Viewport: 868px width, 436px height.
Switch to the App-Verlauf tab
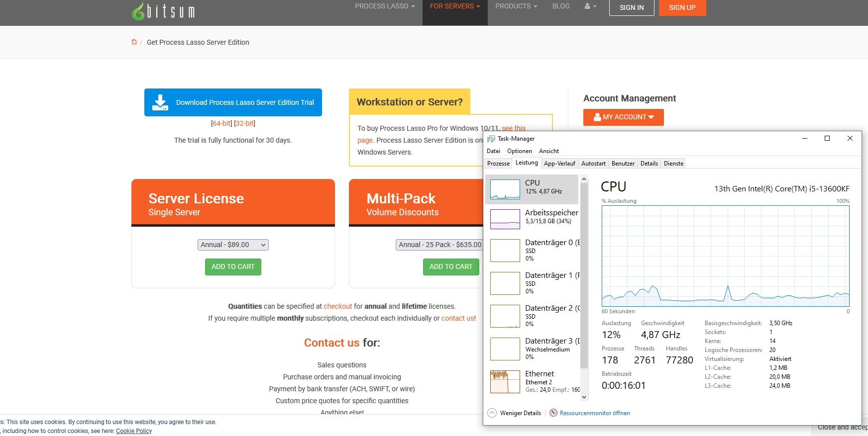(559, 164)
